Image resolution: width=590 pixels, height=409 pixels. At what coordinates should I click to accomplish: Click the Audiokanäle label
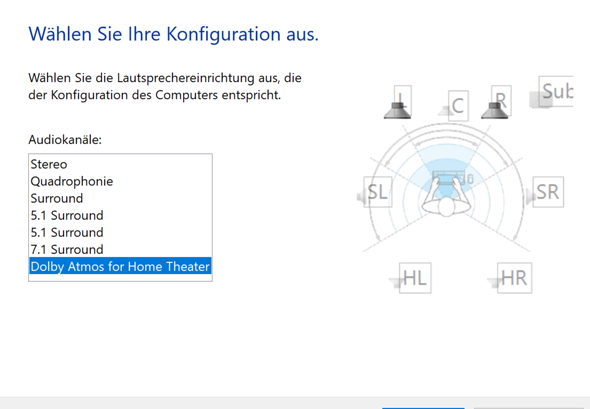(65, 140)
